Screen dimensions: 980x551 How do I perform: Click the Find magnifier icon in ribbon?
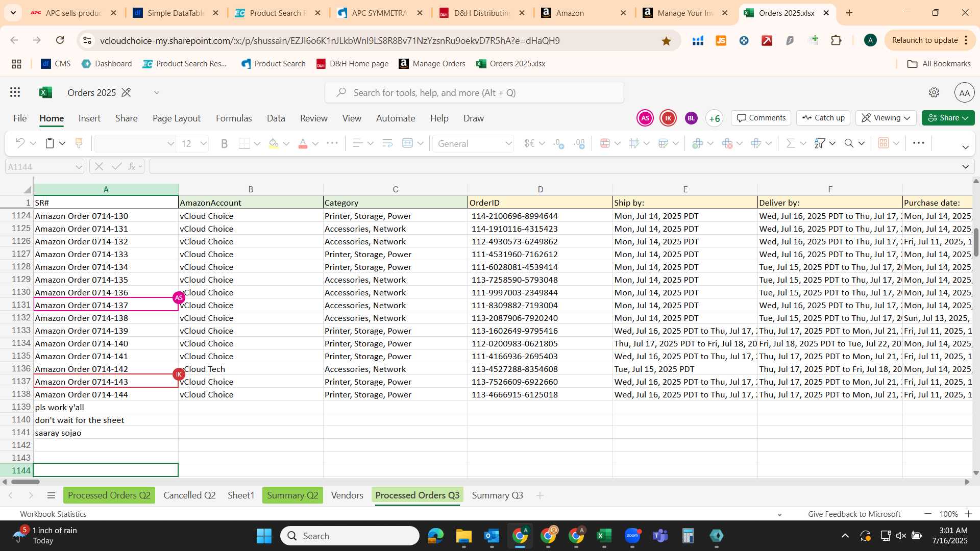click(849, 143)
